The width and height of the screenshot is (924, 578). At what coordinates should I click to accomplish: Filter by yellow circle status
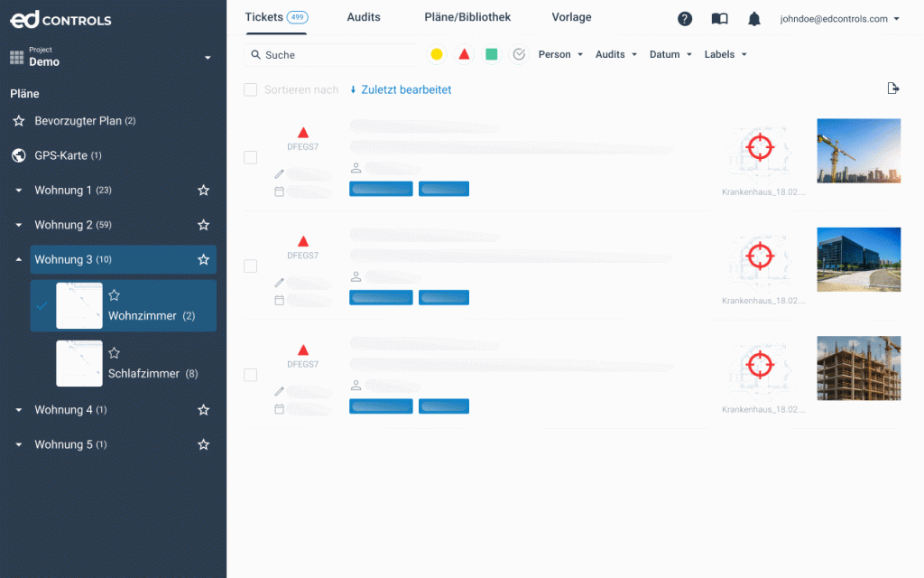tap(437, 55)
